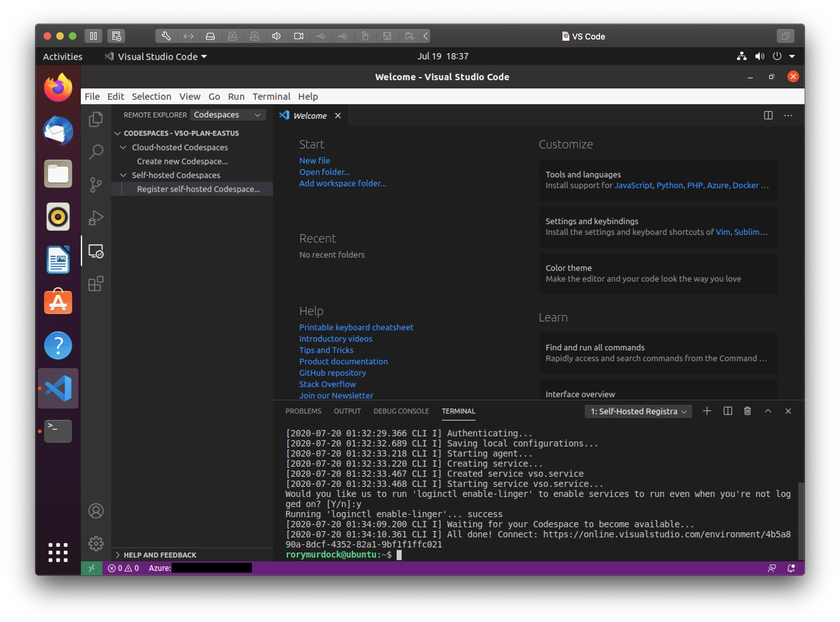Open Visual Studio Code app menu in top bar

click(156, 57)
